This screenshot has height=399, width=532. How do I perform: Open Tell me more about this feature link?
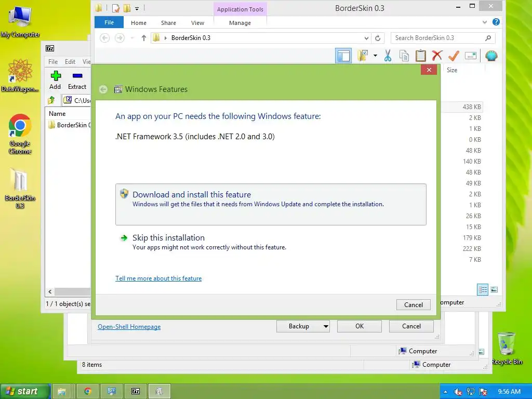158,278
